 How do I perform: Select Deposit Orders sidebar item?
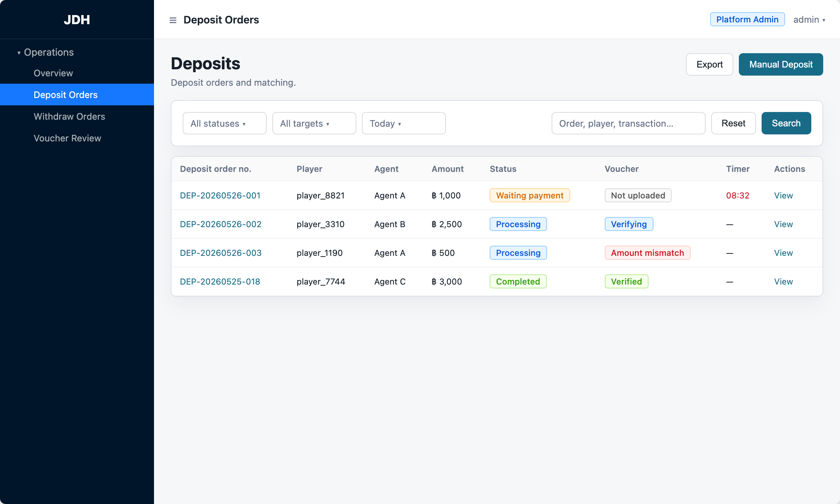click(x=77, y=95)
